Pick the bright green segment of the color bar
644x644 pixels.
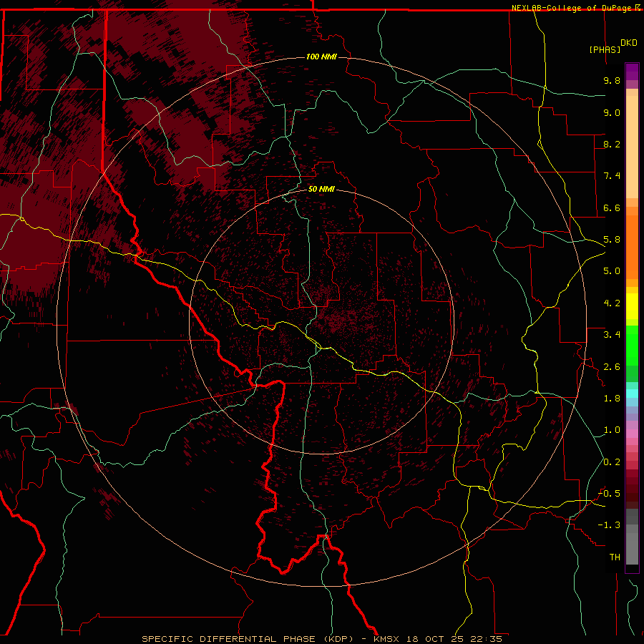pyautogui.click(x=632, y=345)
